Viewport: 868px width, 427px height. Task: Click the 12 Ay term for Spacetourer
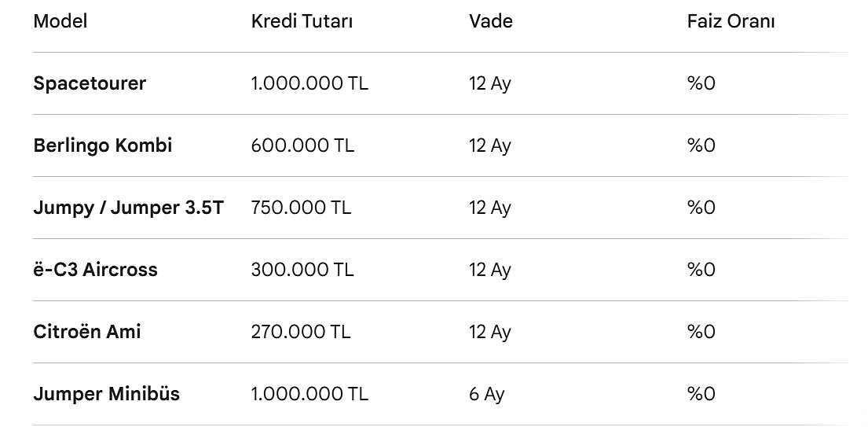pyautogui.click(x=490, y=83)
